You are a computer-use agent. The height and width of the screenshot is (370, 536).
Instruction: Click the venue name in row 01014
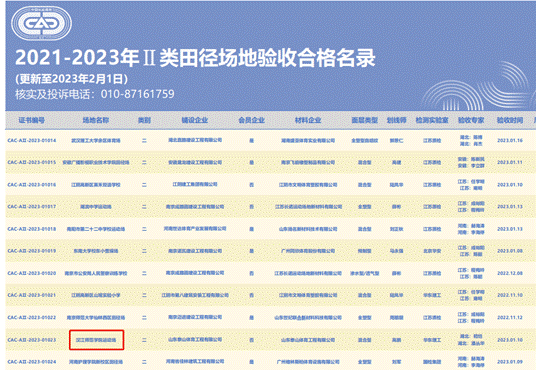pyautogui.click(x=96, y=141)
